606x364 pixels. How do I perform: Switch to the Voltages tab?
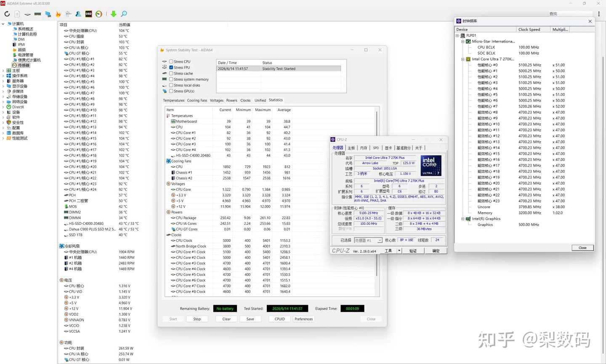(x=217, y=100)
